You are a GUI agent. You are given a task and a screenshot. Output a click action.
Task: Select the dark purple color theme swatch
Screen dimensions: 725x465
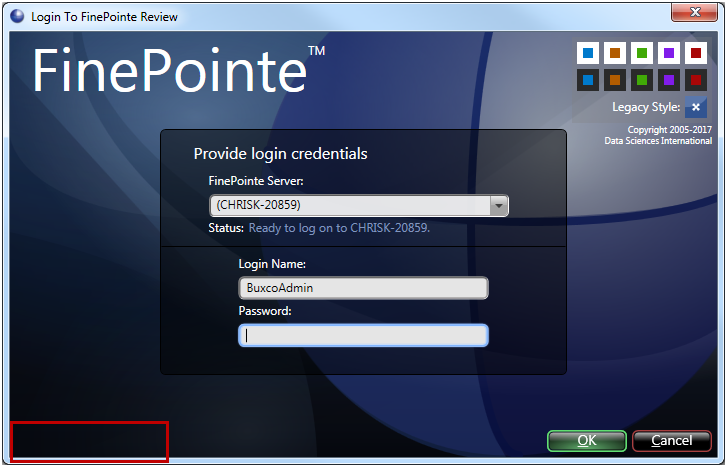[669, 80]
